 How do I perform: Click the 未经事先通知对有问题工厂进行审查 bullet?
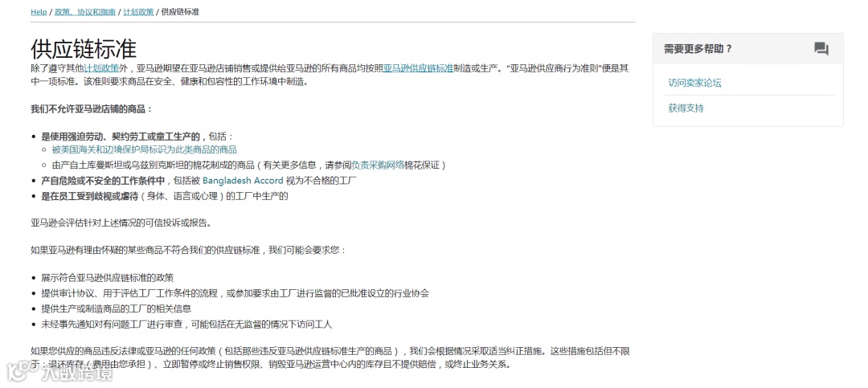(186, 324)
